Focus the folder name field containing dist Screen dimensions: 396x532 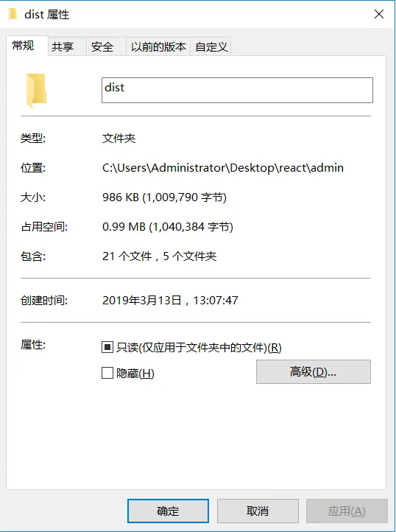(x=237, y=90)
